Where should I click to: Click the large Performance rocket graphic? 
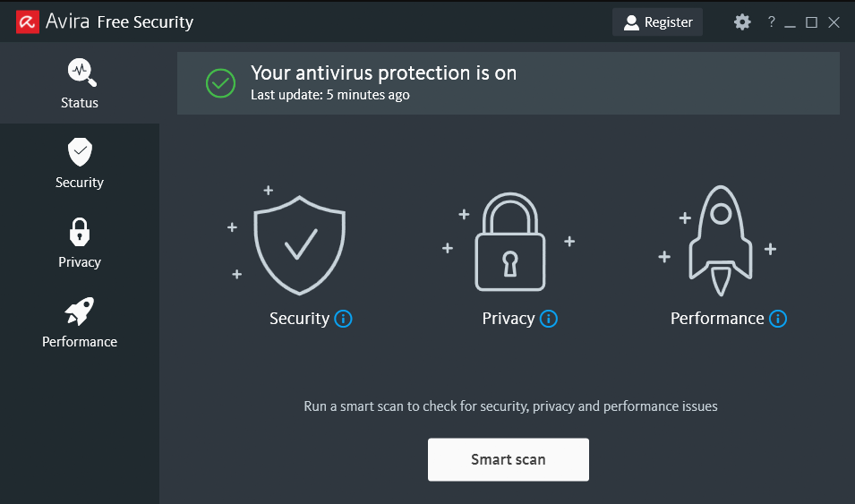721,241
